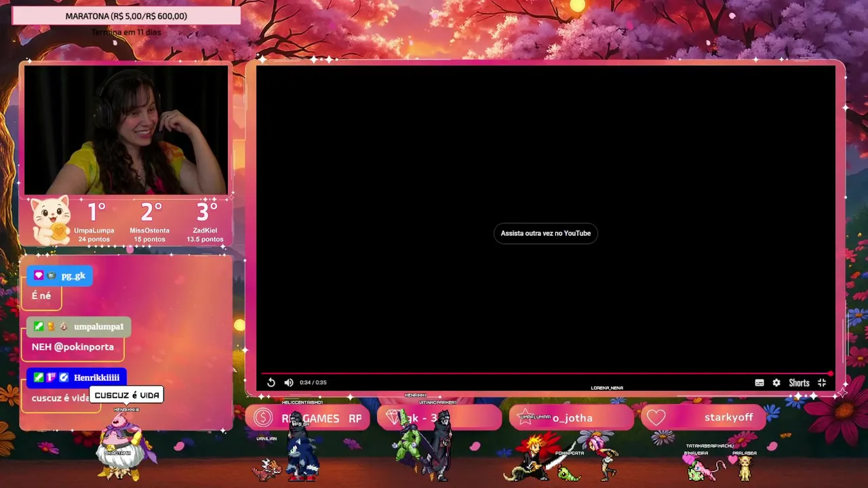Click the diamond icon in alert bar
This screenshot has width=868, height=488.
(x=393, y=417)
